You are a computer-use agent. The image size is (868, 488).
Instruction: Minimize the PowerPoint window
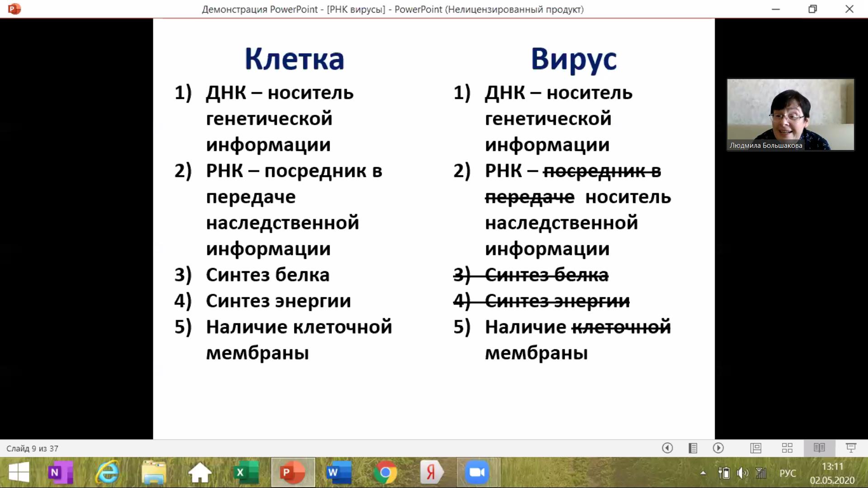pos(776,9)
